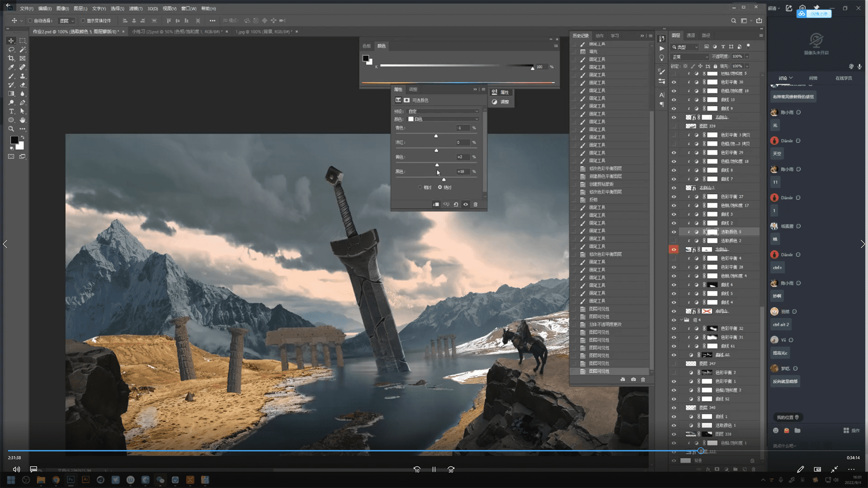
Task: Hide the 色彩平衡 30 layer
Action: click(x=674, y=82)
